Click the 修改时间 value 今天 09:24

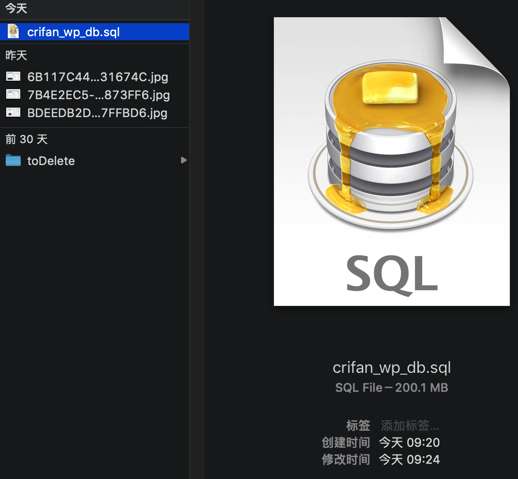(409, 460)
